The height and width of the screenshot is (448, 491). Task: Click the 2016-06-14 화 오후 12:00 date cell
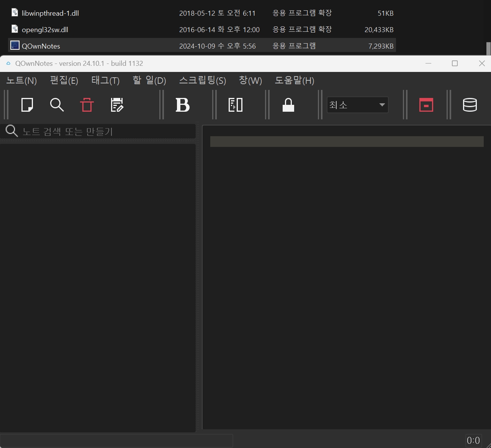(219, 29)
